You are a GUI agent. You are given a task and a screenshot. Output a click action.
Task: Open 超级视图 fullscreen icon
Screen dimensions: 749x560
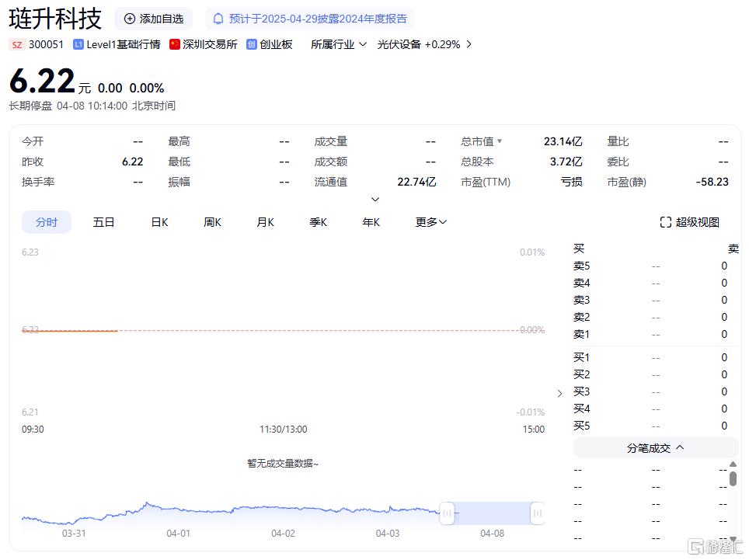click(665, 222)
